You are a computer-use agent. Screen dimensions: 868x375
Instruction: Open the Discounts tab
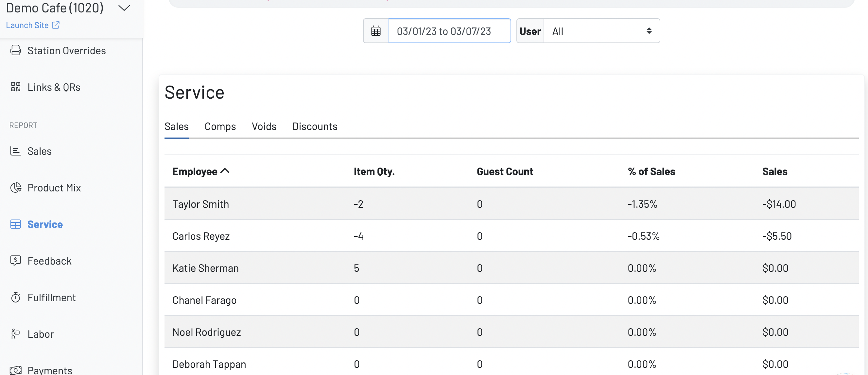click(314, 126)
